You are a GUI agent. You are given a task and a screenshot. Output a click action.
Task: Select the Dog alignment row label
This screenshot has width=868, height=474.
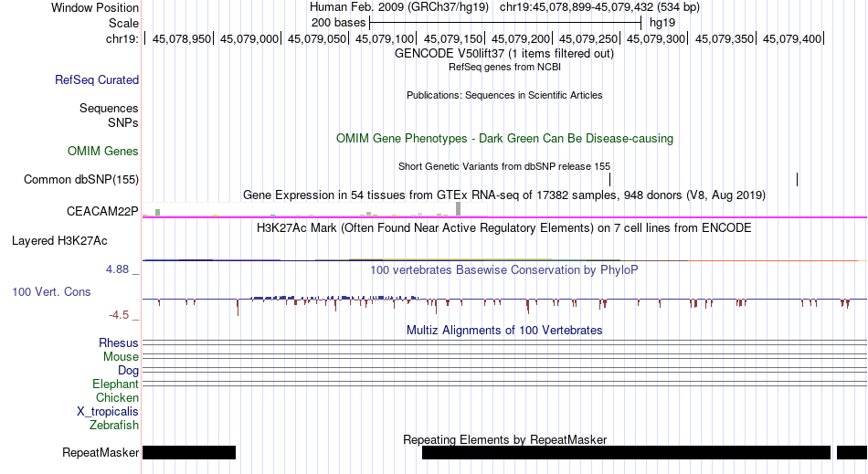128,371
